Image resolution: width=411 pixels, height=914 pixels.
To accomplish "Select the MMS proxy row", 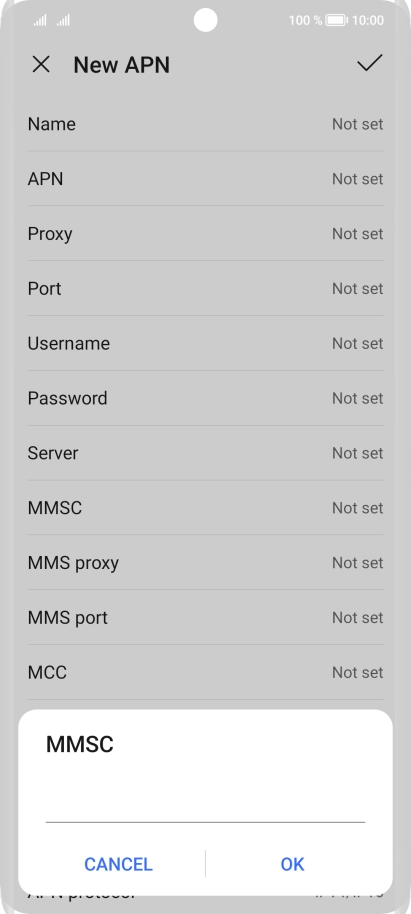I will point(205,563).
